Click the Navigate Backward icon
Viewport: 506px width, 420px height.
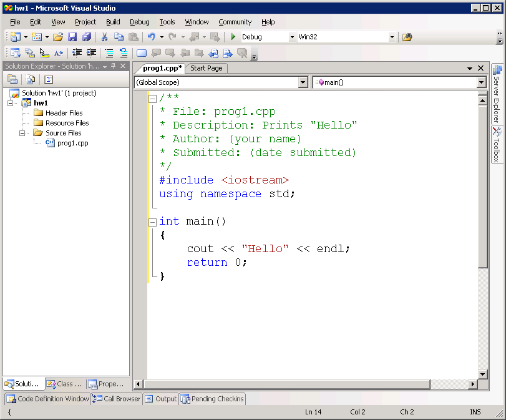(x=194, y=37)
